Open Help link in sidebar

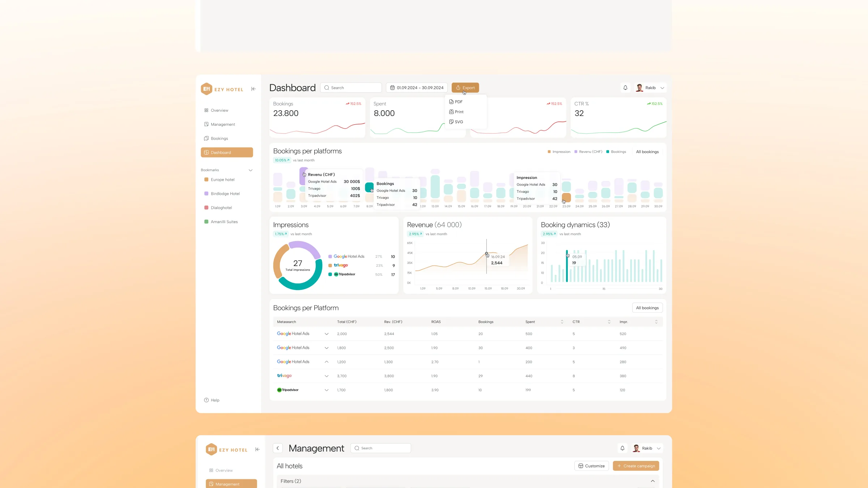[x=212, y=400]
